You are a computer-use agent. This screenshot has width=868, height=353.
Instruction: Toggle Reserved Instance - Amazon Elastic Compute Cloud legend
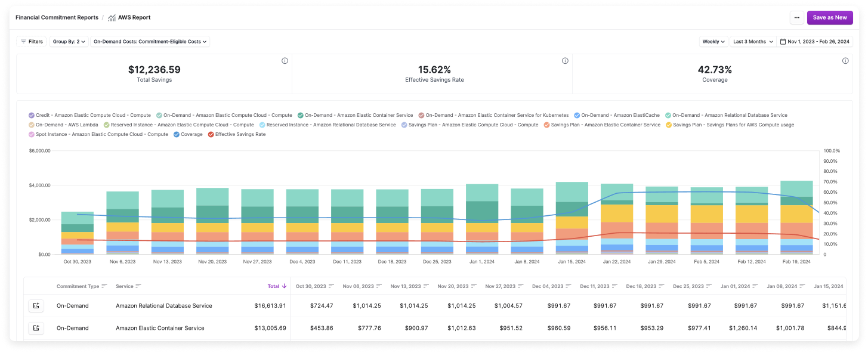click(179, 125)
